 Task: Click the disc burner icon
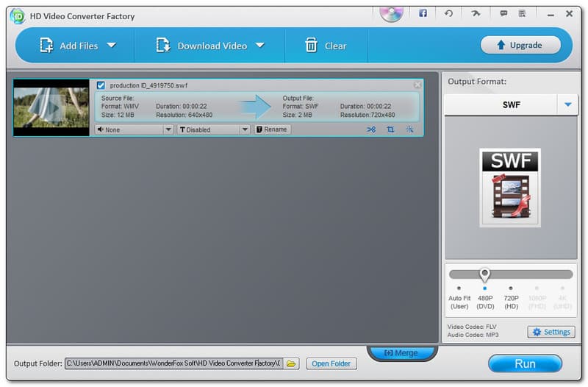click(391, 13)
